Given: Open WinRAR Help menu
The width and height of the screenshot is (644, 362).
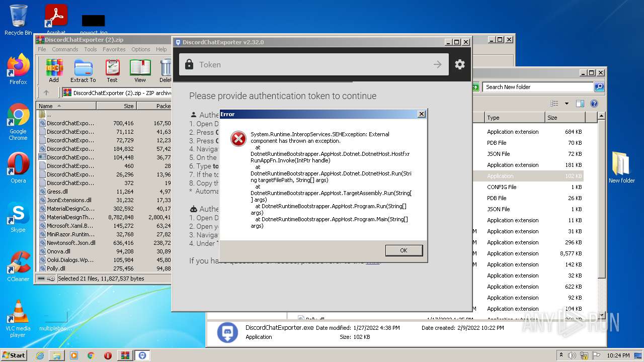Looking at the screenshot, I should 162,49.
